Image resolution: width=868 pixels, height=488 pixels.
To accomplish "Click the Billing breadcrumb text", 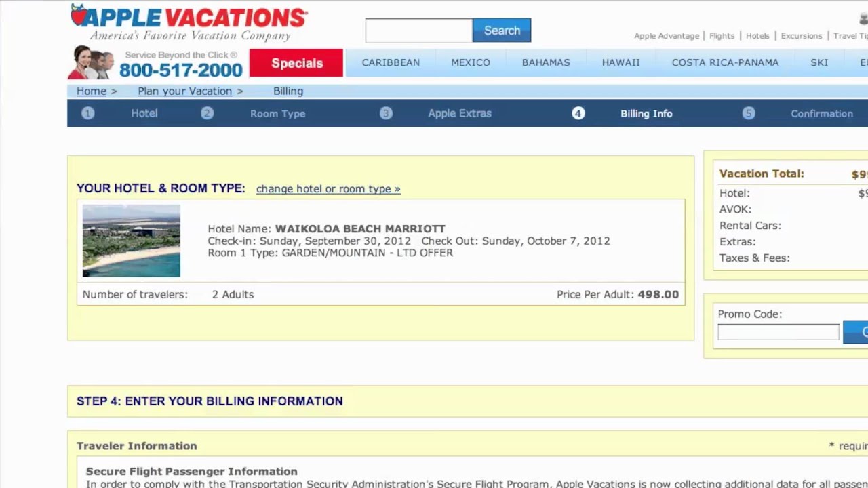I will [x=288, y=91].
